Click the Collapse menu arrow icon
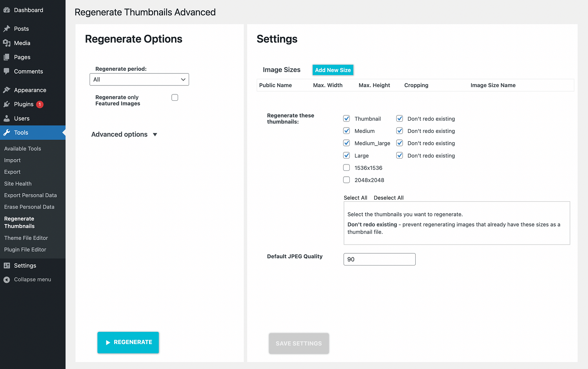This screenshot has width=588, height=369. 6,279
